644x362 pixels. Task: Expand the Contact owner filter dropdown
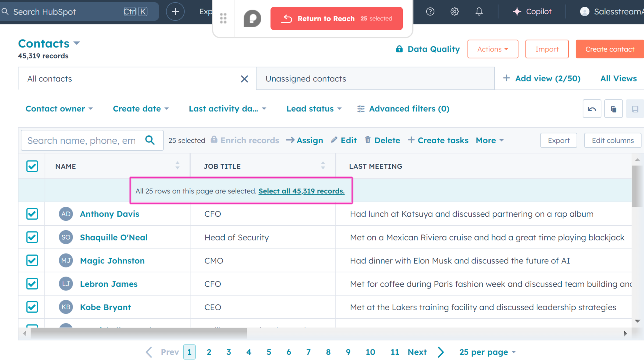tap(59, 109)
